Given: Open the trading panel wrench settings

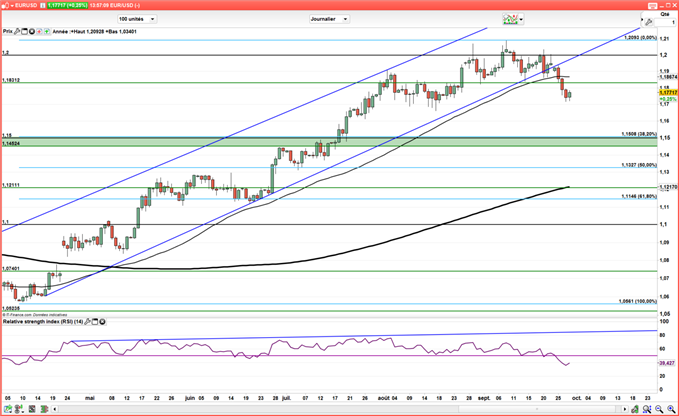Looking at the screenshot, I should click(x=648, y=22).
